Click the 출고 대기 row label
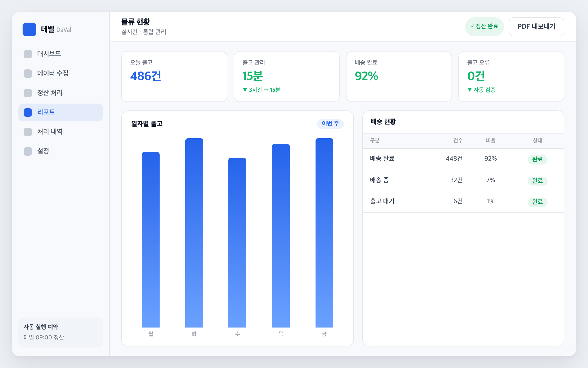Image resolution: width=588 pixels, height=368 pixels. click(382, 201)
